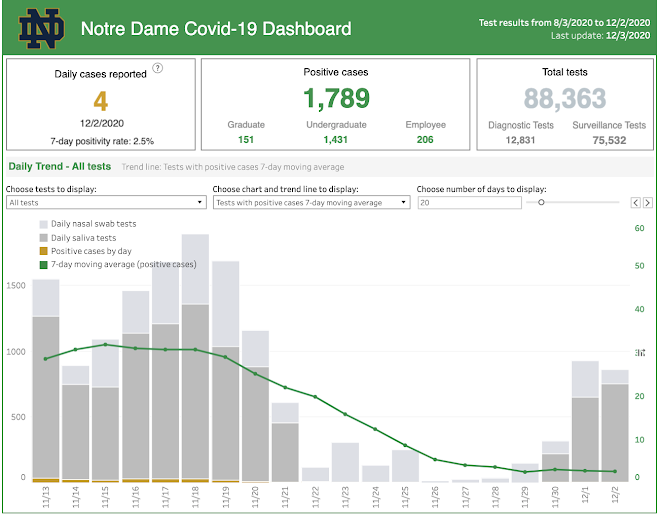Click the Undergraduate count 1,431
This screenshot has height=514, width=660.
(x=335, y=140)
